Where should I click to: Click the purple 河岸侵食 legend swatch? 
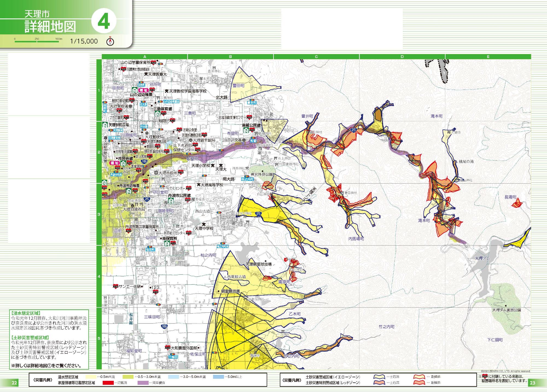143,383
